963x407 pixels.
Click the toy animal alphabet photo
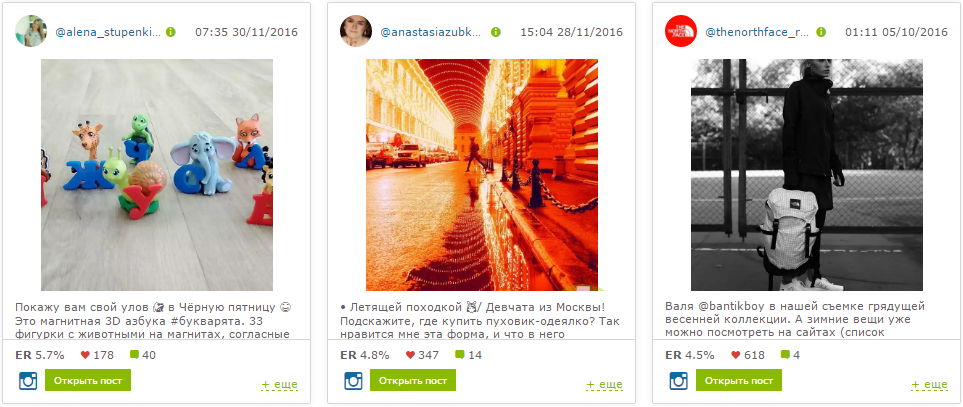(157, 175)
